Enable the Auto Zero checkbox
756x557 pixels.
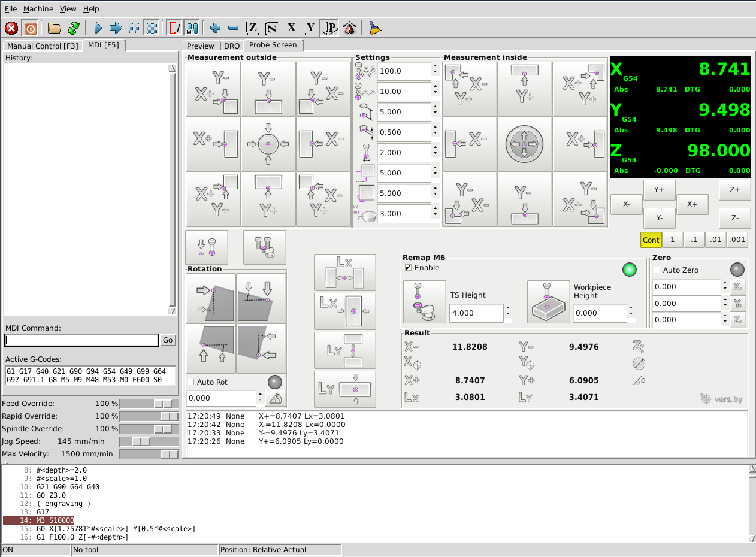657,270
